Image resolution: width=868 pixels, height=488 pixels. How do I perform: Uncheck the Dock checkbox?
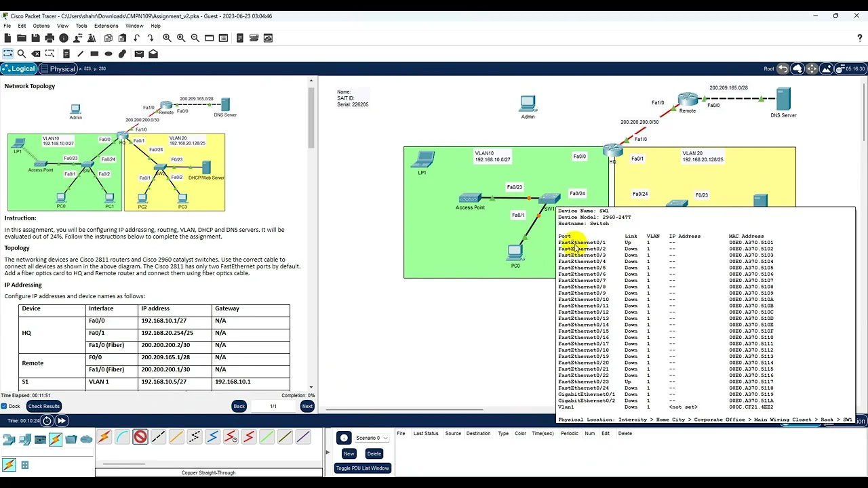[4, 406]
